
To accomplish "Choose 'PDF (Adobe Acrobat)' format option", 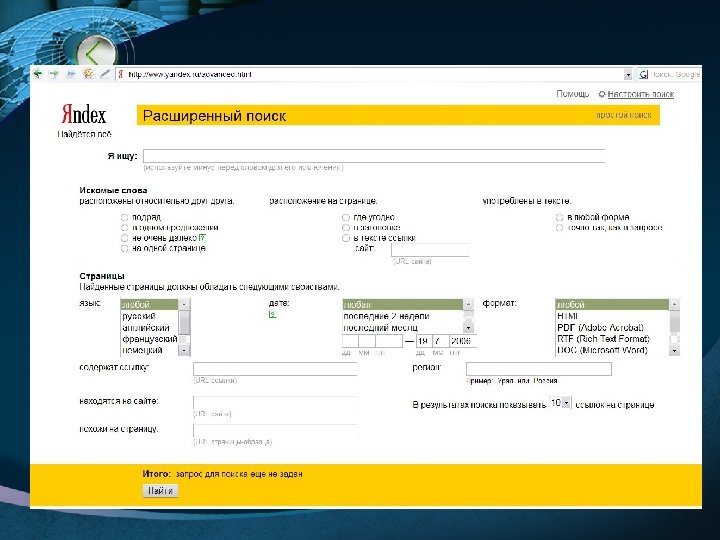I will (612, 327).
